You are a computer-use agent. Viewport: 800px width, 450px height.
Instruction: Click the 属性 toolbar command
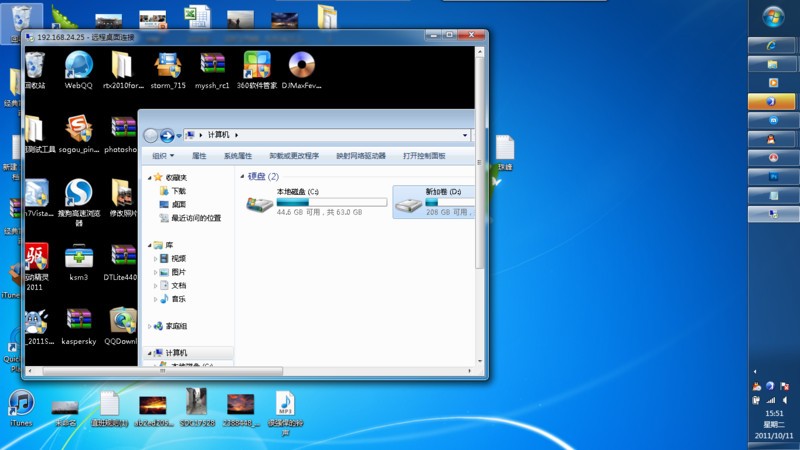[x=199, y=156]
